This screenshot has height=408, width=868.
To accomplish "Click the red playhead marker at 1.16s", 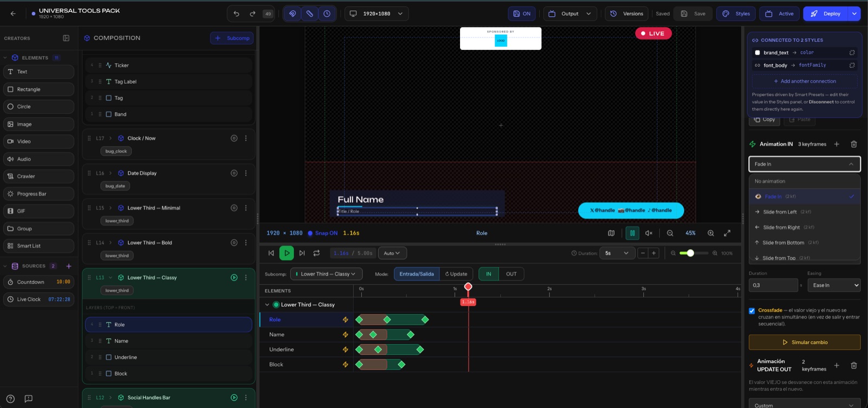I will coord(468,286).
